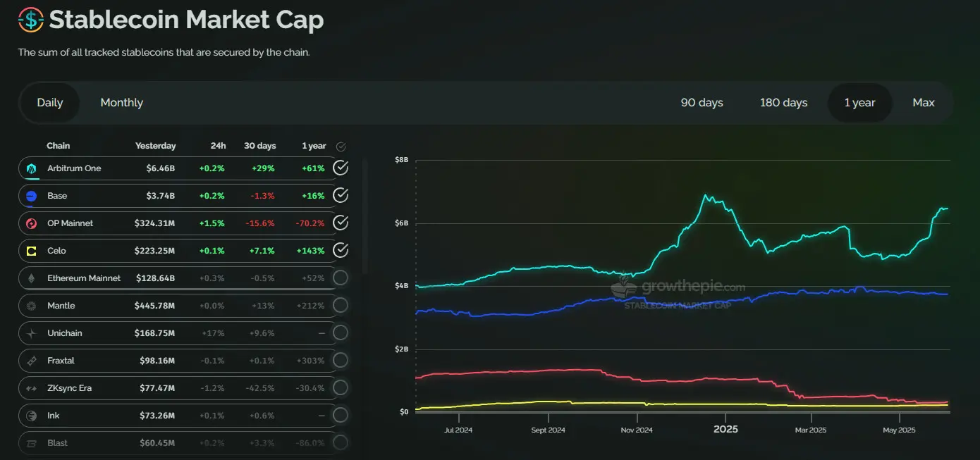Click the ZKsync Era row
Image resolution: width=980 pixels, height=460 pixels.
pyautogui.click(x=176, y=388)
